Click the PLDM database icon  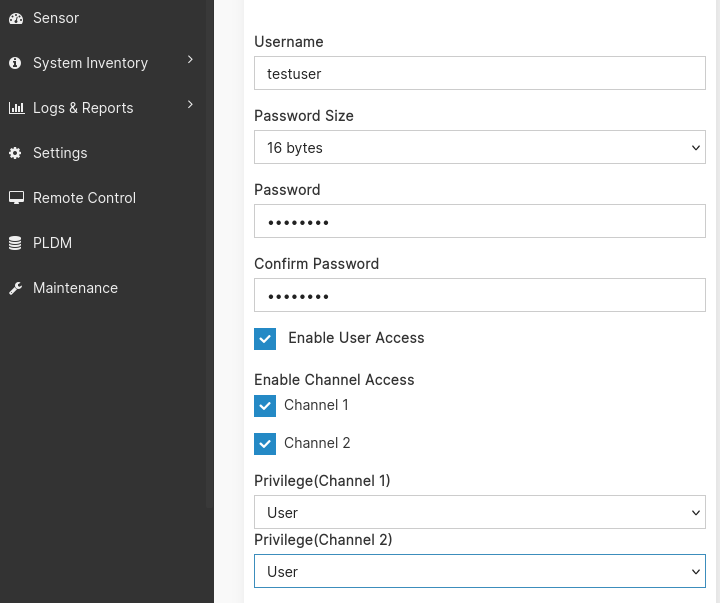click(x=15, y=243)
